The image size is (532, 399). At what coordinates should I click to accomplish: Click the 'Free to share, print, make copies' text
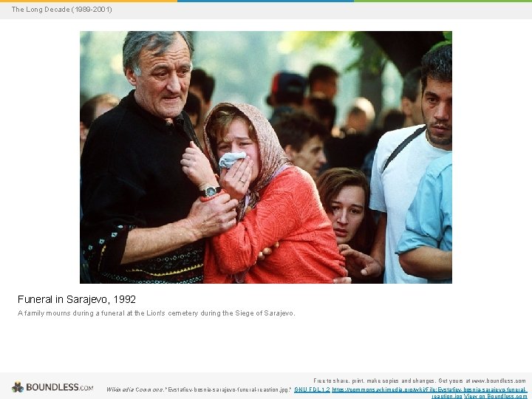click(x=356, y=381)
